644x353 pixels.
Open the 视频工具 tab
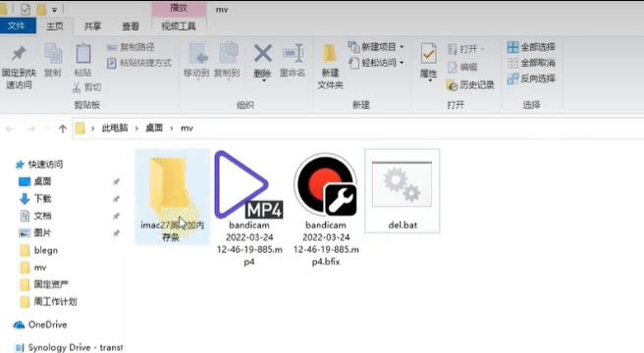pyautogui.click(x=179, y=26)
